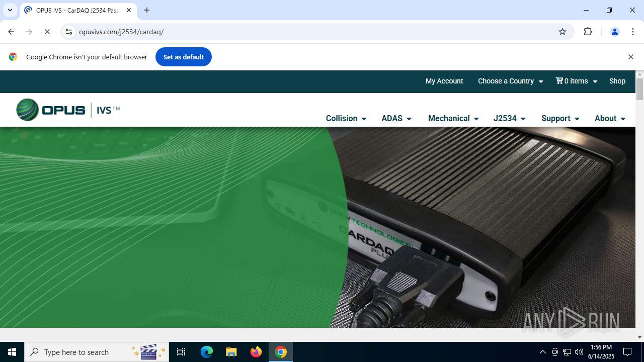
Task: Expand the Mechanical menu
Action: [453, 118]
